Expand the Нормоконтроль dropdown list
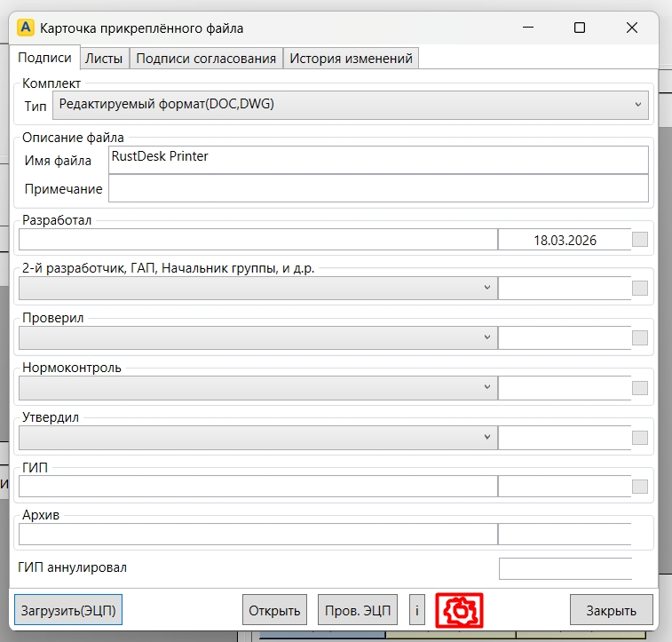This screenshot has width=672, height=642. (257, 388)
